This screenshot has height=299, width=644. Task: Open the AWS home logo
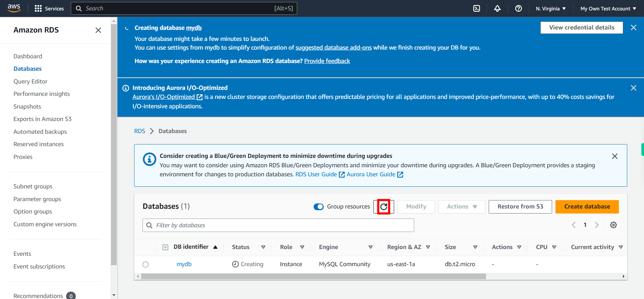coord(14,8)
